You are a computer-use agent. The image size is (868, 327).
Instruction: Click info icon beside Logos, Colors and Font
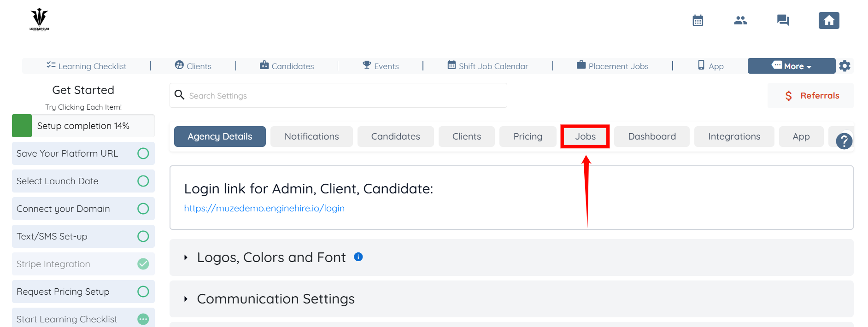[x=358, y=257]
